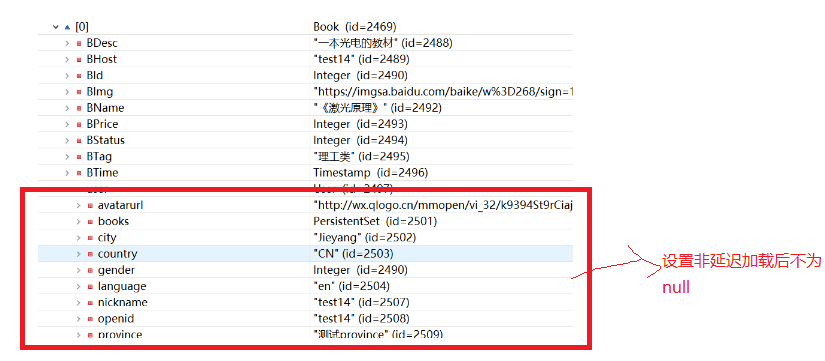Select the BHost variable name
The image size is (825, 361).
click(x=102, y=59)
